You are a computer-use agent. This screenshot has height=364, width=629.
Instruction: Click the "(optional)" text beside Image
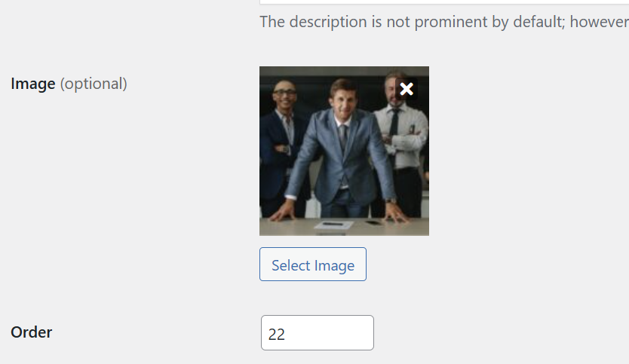coord(94,84)
